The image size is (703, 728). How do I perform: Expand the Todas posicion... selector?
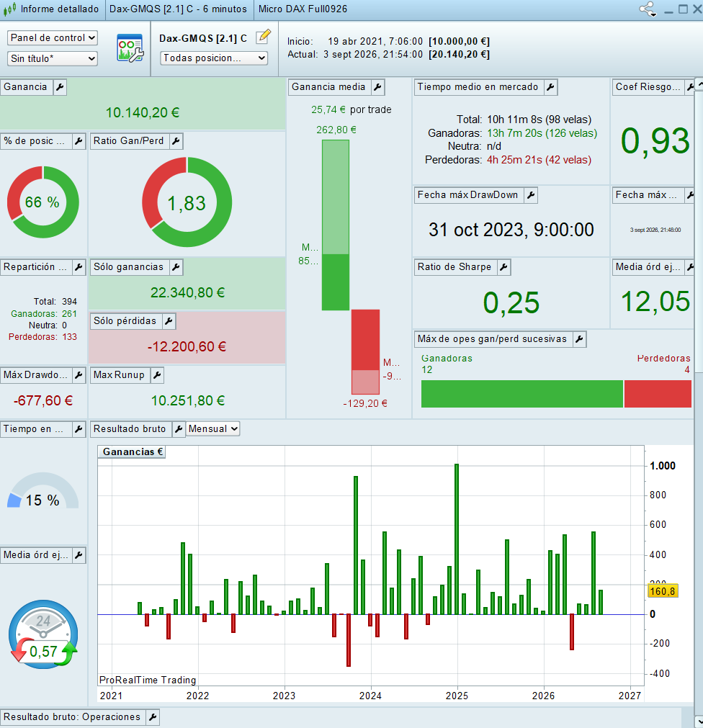(214, 58)
